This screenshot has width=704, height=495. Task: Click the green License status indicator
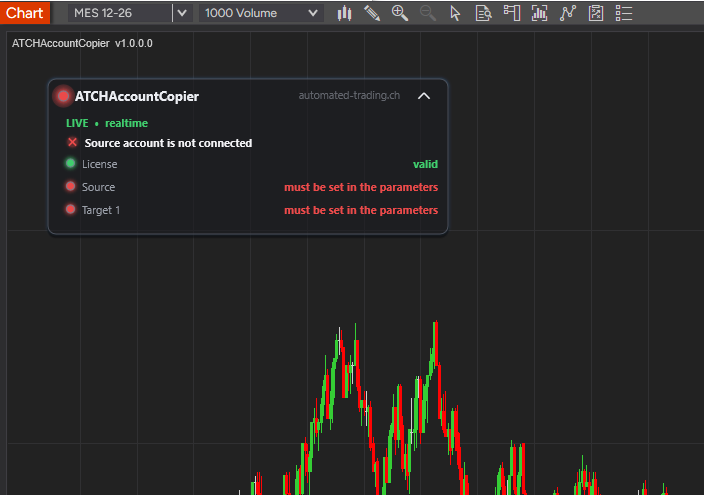pyautogui.click(x=70, y=164)
